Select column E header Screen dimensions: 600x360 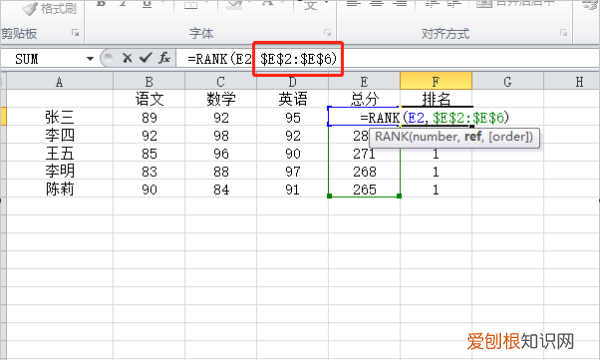[364, 81]
